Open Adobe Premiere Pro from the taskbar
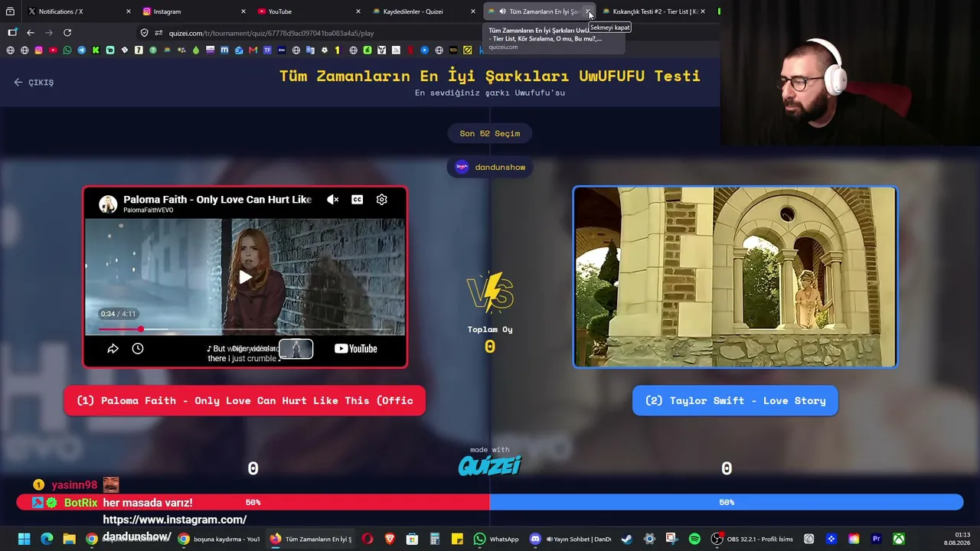The height and width of the screenshot is (551, 980). coord(877,539)
